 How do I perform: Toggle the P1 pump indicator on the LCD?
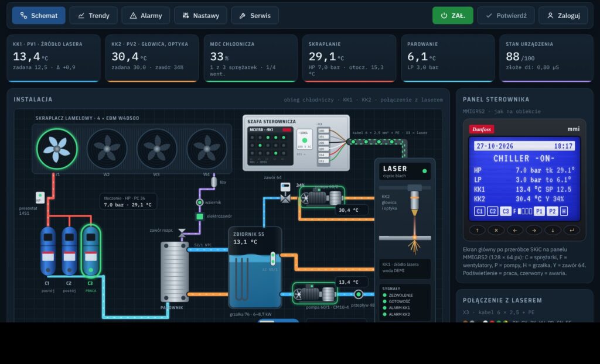tap(539, 211)
